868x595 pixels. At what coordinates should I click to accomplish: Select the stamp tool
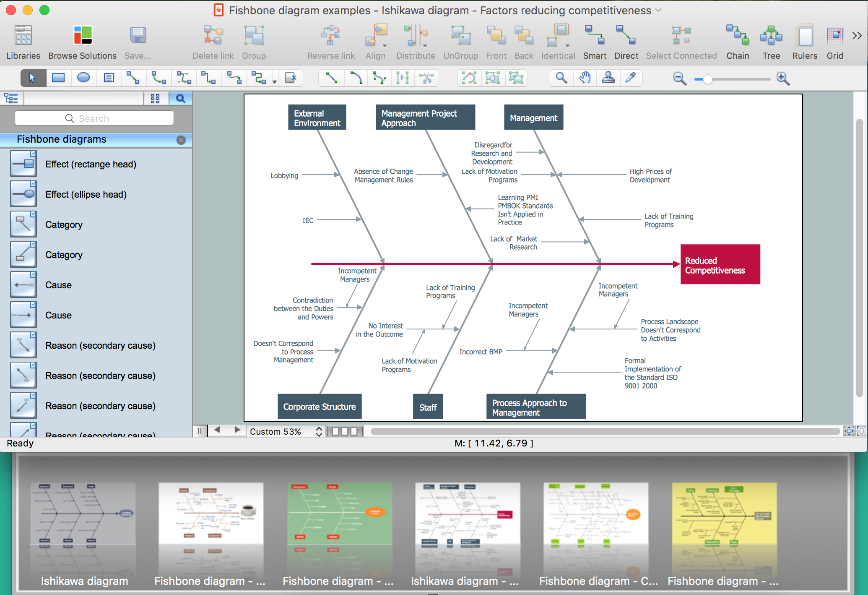pyautogui.click(x=608, y=78)
